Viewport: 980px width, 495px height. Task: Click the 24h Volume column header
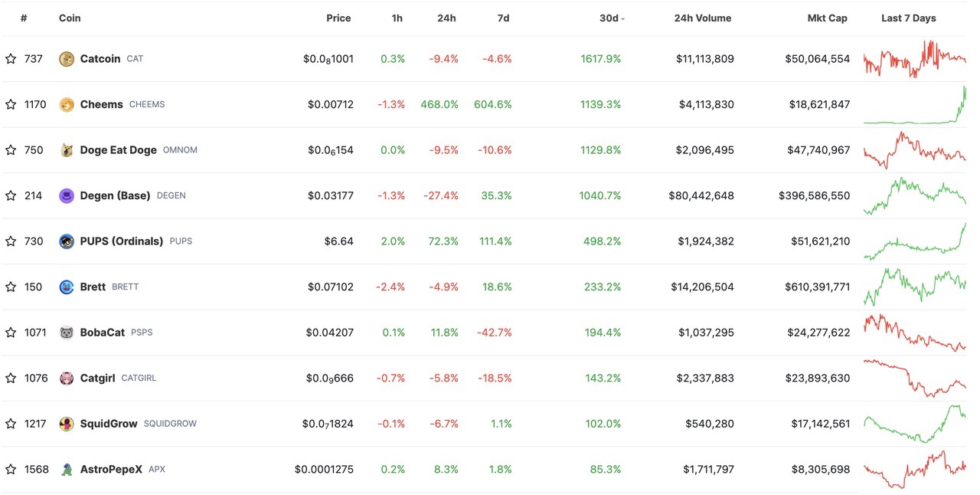[702, 18]
